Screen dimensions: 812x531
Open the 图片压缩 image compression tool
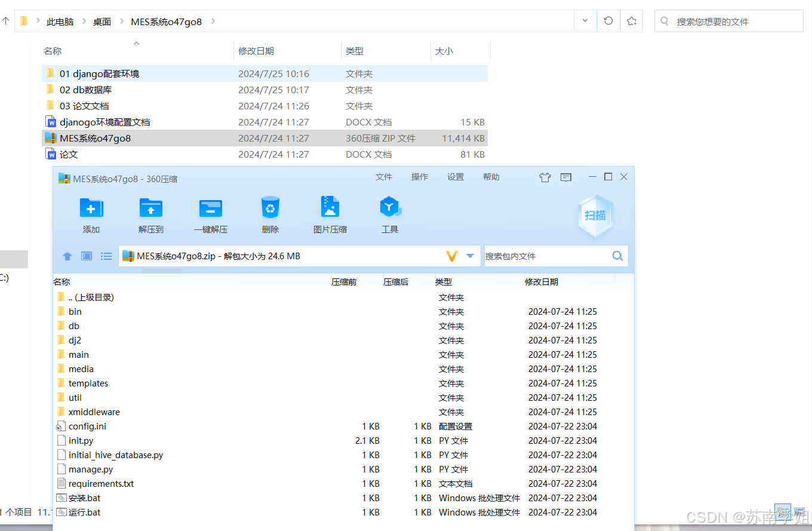pos(330,214)
